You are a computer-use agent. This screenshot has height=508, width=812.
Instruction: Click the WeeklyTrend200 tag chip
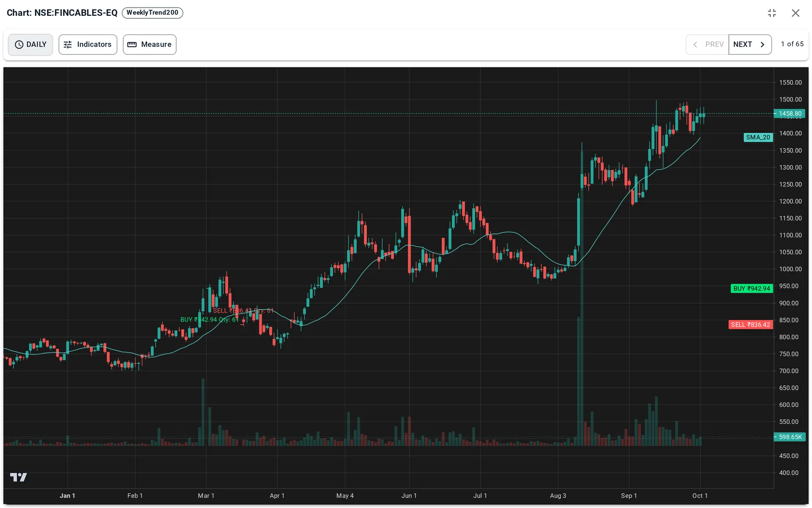coord(152,13)
